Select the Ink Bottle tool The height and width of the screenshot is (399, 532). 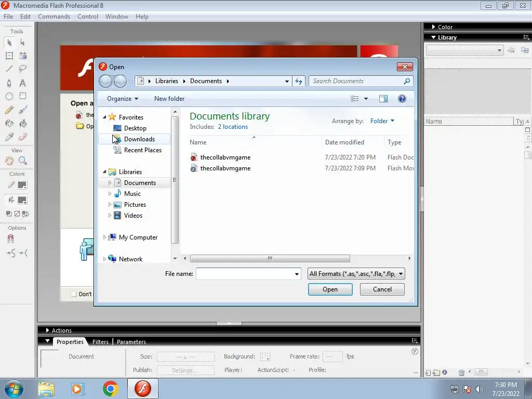pos(9,124)
